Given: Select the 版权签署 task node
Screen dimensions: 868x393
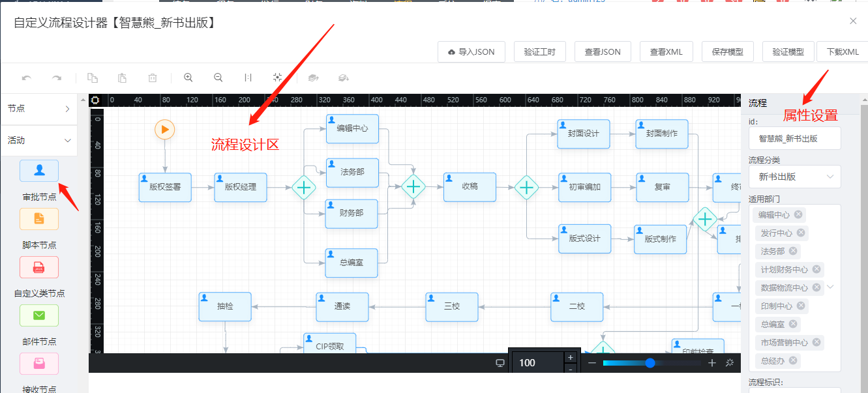Looking at the screenshot, I should click(165, 187).
